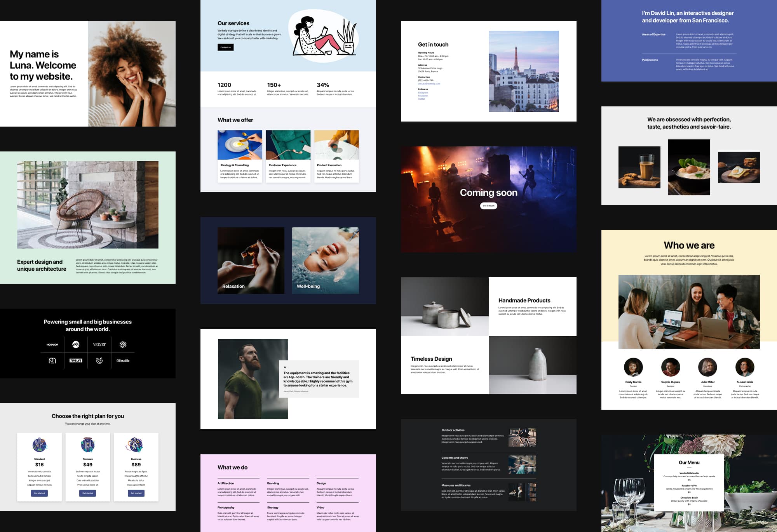Select the mountain emblem brand logo
The image size is (777, 532).
click(x=75, y=344)
